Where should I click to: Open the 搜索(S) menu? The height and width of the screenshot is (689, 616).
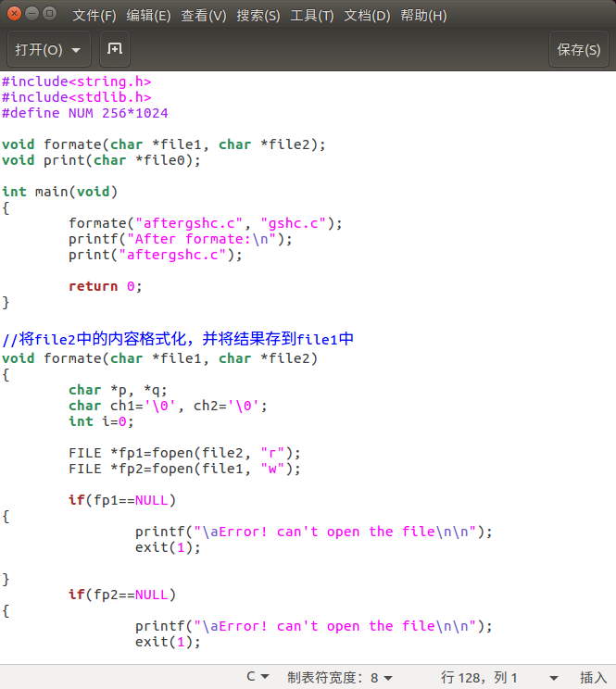point(258,16)
